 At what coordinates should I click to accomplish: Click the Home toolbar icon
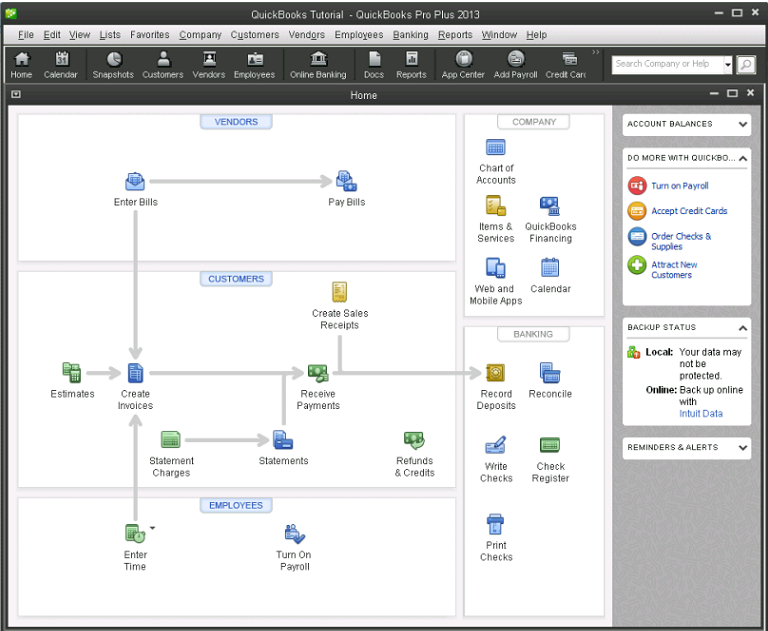tap(21, 65)
